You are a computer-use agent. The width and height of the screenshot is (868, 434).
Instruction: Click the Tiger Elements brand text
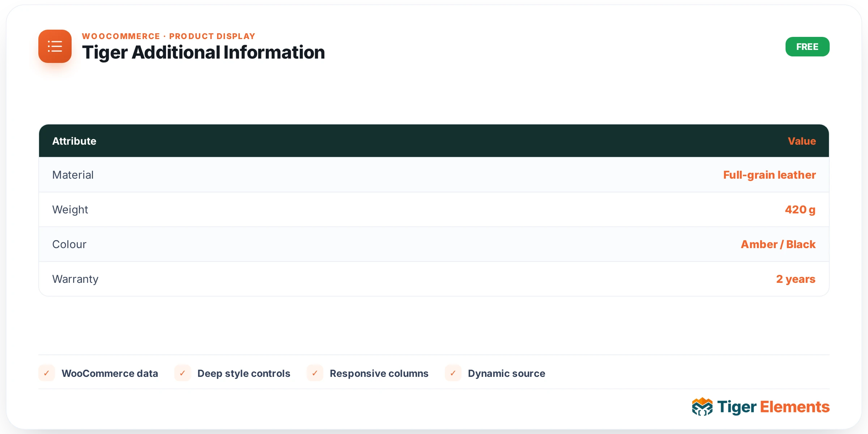coord(773,407)
